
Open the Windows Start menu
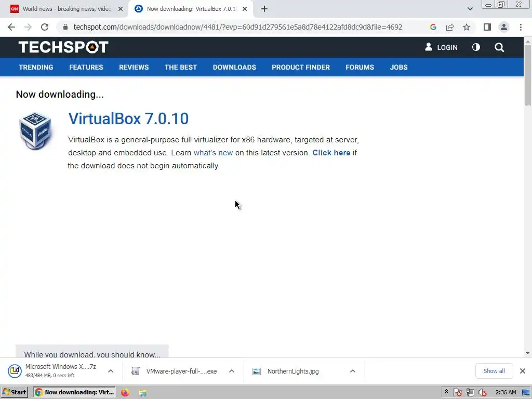tap(14, 392)
